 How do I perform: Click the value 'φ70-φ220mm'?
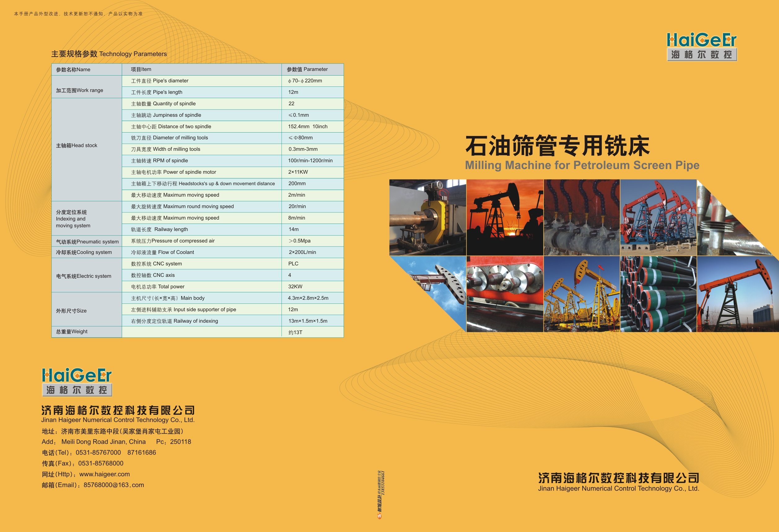[x=305, y=81]
